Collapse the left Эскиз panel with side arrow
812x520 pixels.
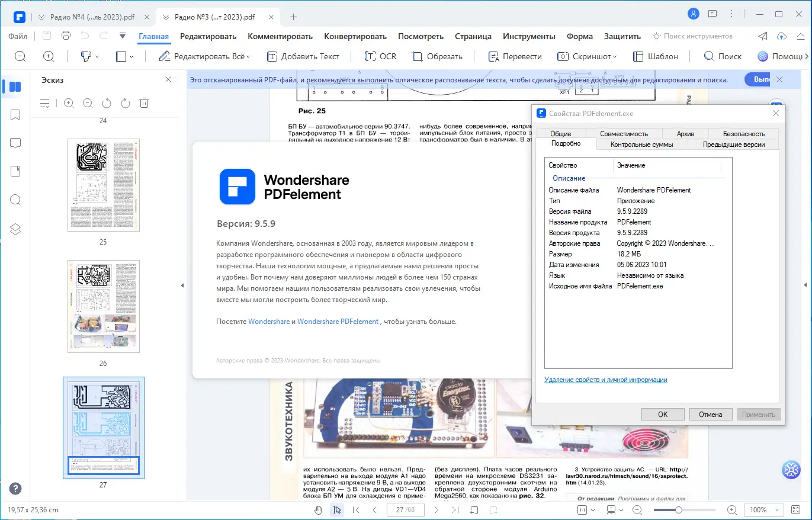click(x=182, y=285)
